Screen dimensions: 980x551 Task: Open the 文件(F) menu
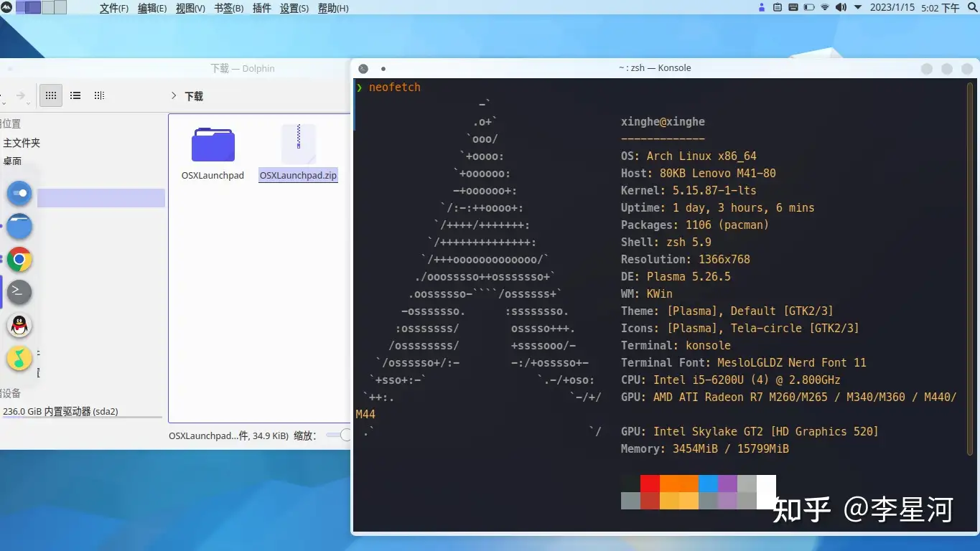click(x=114, y=9)
